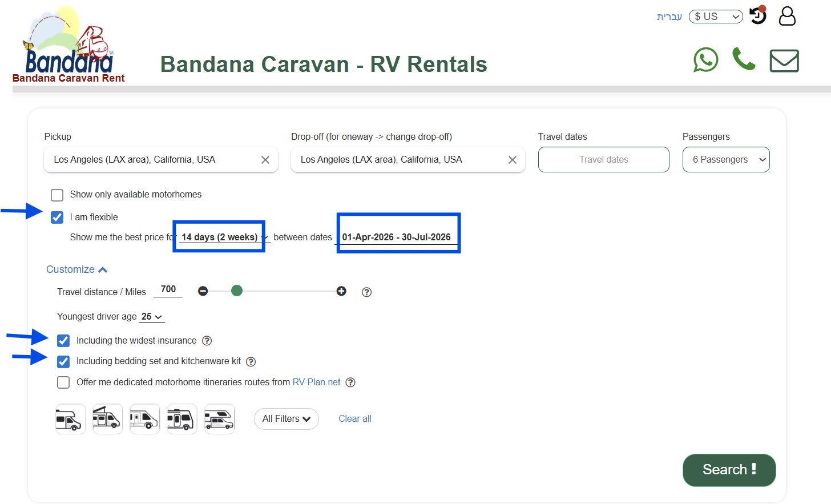
Task: Open the 6 Passengers dropdown
Action: click(x=726, y=160)
